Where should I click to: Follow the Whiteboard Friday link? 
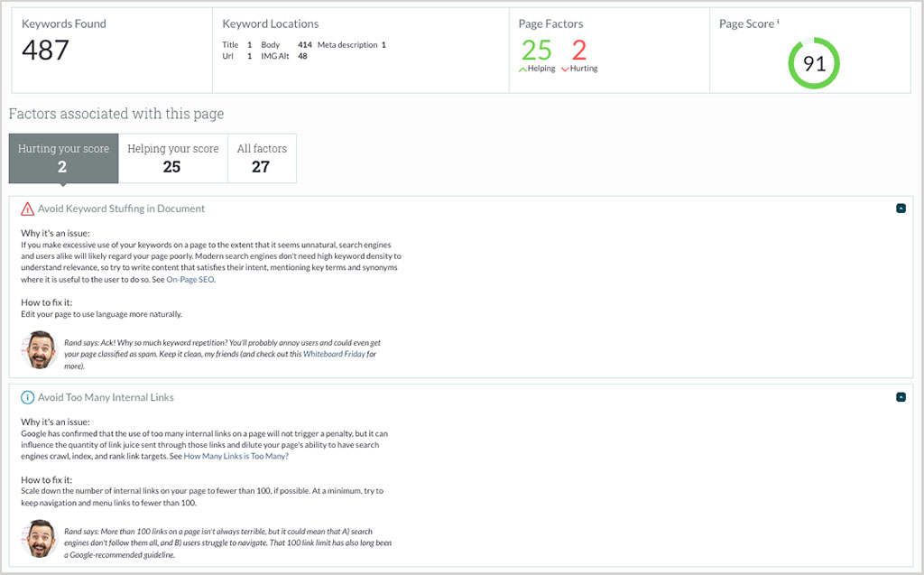[334, 354]
